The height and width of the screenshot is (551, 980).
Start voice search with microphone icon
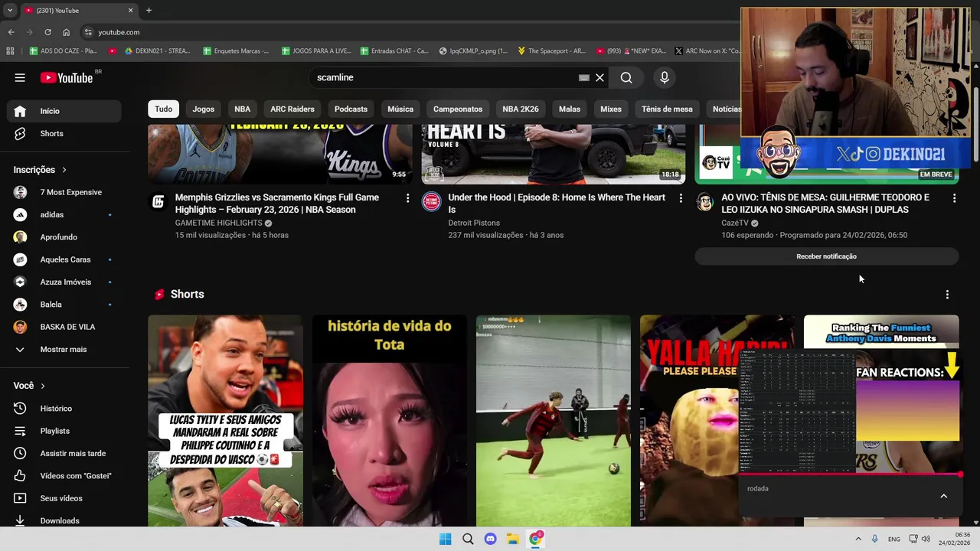[x=665, y=77]
